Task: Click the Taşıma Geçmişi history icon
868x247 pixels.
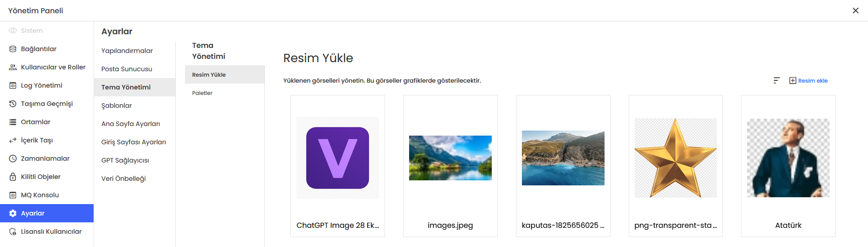Action: (13, 104)
